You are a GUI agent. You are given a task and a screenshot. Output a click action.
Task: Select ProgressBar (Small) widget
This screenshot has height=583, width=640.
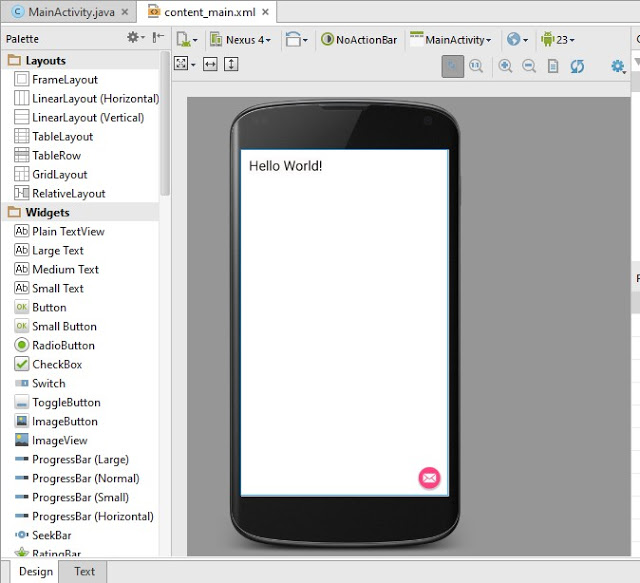click(x=71, y=497)
